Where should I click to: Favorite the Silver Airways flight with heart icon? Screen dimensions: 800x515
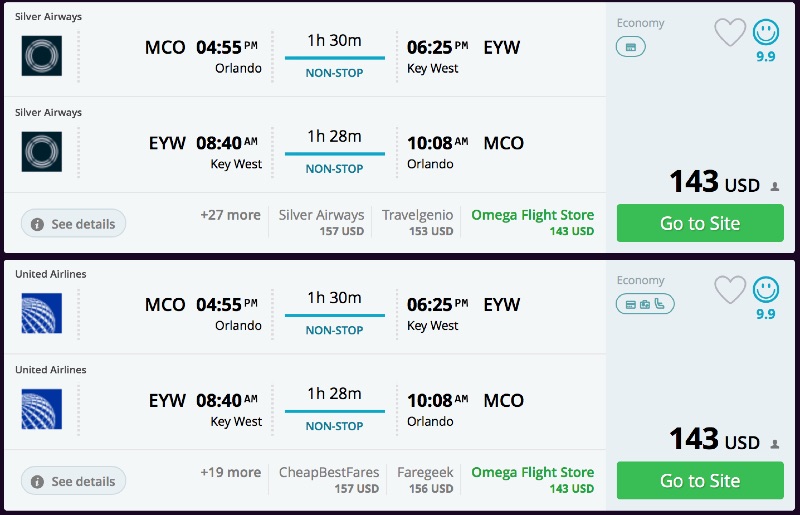[x=730, y=33]
